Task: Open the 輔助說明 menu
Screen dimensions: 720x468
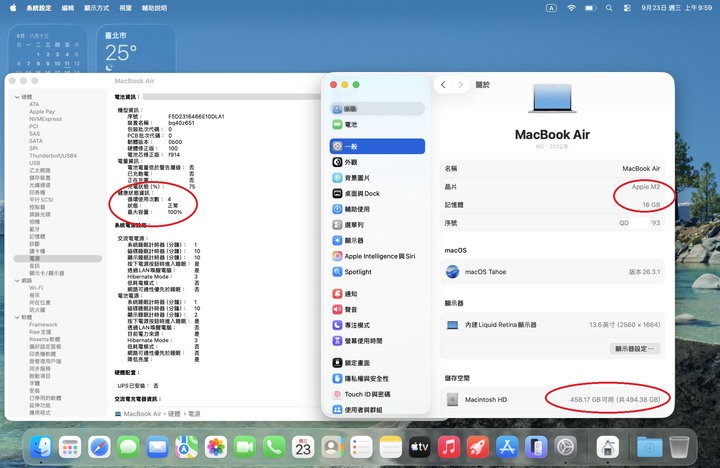Action: (154, 8)
